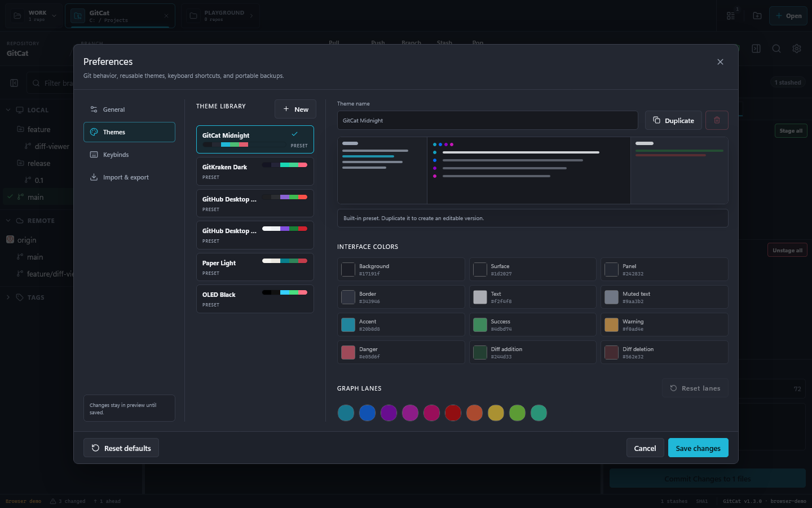Select the 0.1 release branch
The width and height of the screenshot is (812, 508).
[x=39, y=180]
